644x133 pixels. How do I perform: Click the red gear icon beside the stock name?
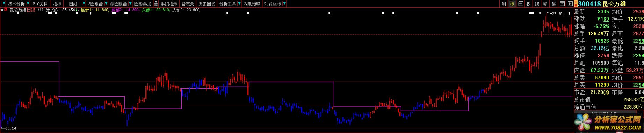coord(6,10)
